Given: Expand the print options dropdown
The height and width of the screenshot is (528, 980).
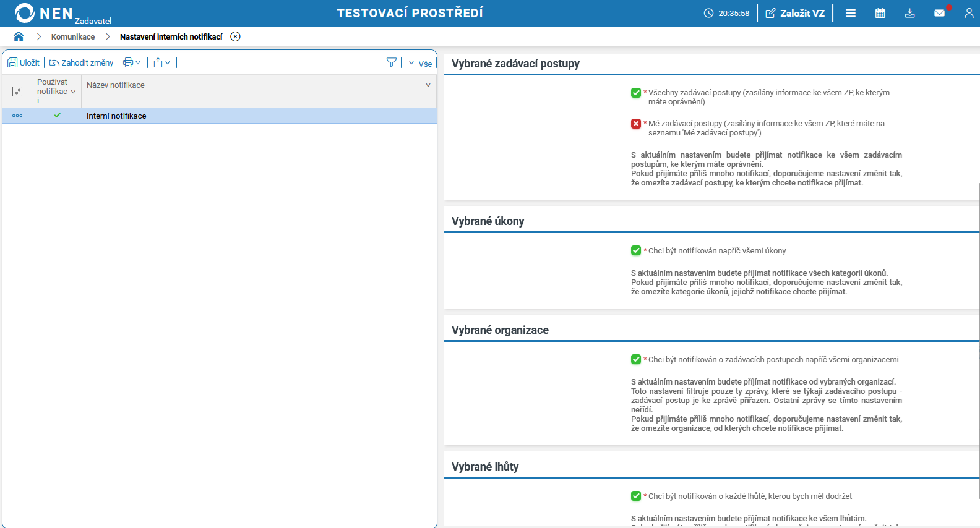Looking at the screenshot, I should (x=132, y=62).
